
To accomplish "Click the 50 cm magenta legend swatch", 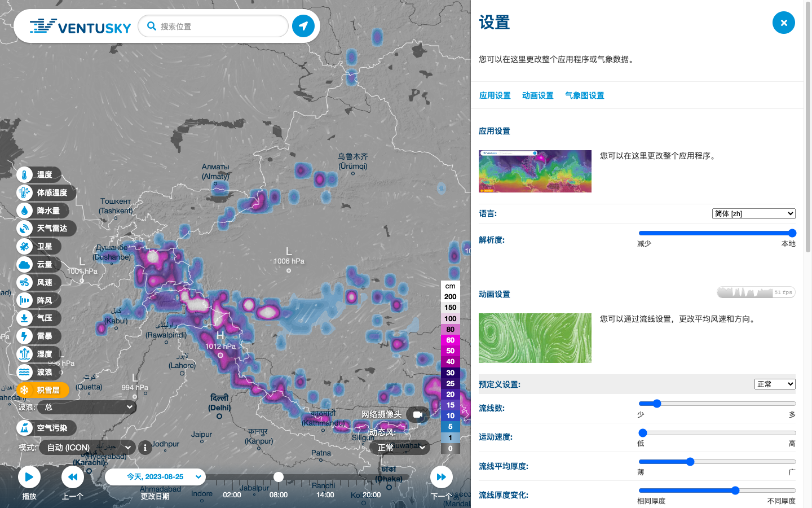I will coord(451,351).
